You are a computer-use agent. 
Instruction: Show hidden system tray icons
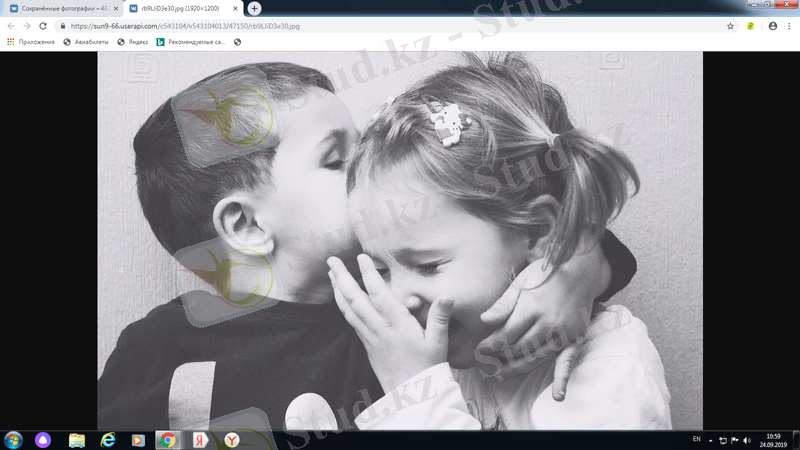(x=710, y=440)
